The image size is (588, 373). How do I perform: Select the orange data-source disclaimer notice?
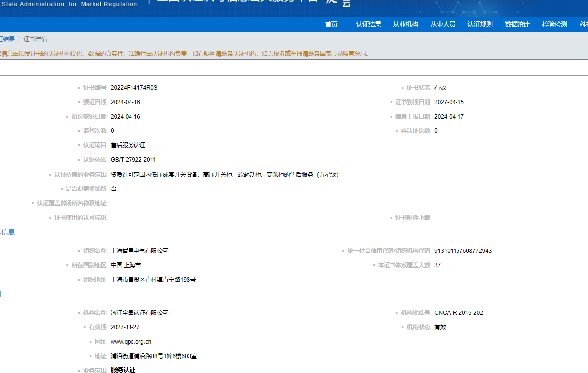pyautogui.click(x=186, y=54)
